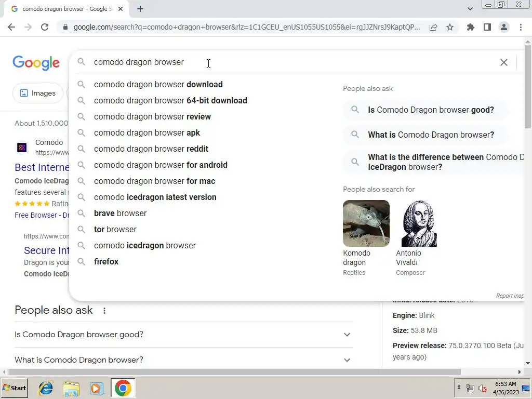Viewport: 532px width, 399px height.
Task: Expand 'Is Comodo Dragon browser good?' question
Action: tap(183, 335)
